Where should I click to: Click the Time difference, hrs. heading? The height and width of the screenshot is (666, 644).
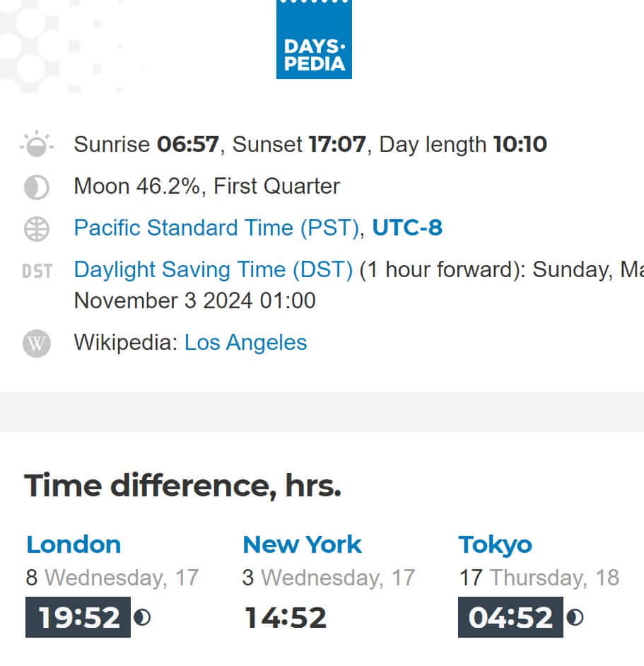(x=183, y=486)
